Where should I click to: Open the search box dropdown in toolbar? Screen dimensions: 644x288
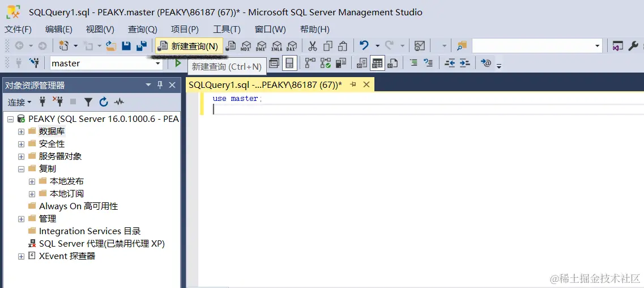[598, 46]
